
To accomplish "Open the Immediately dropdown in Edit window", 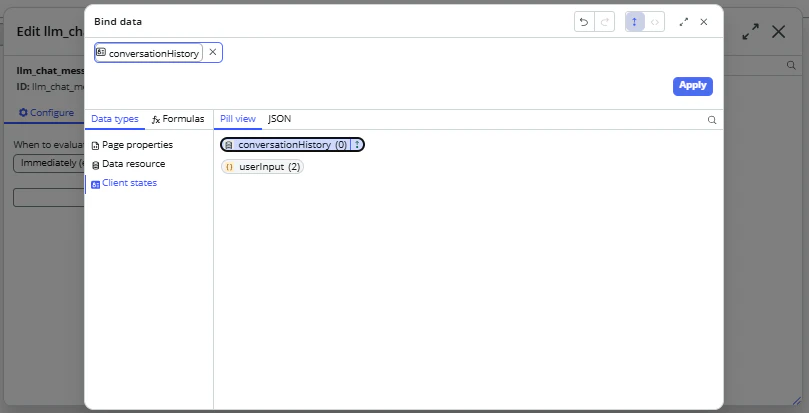I will point(50,163).
